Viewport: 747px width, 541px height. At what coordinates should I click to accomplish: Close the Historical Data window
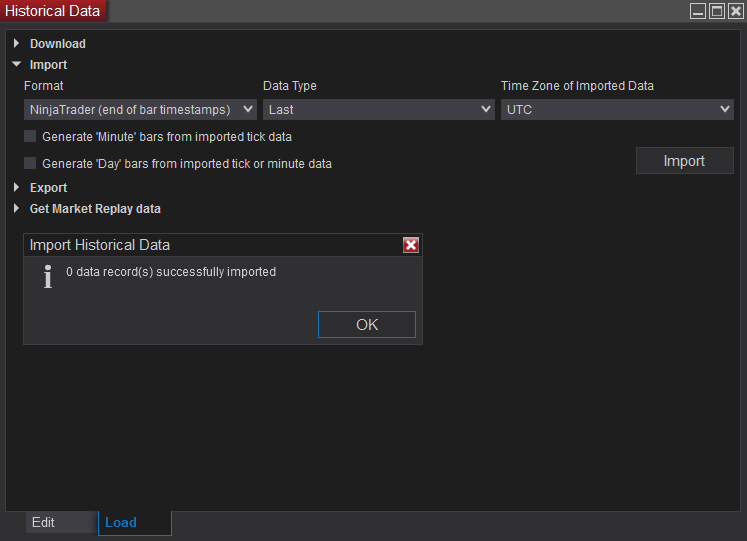click(x=735, y=11)
